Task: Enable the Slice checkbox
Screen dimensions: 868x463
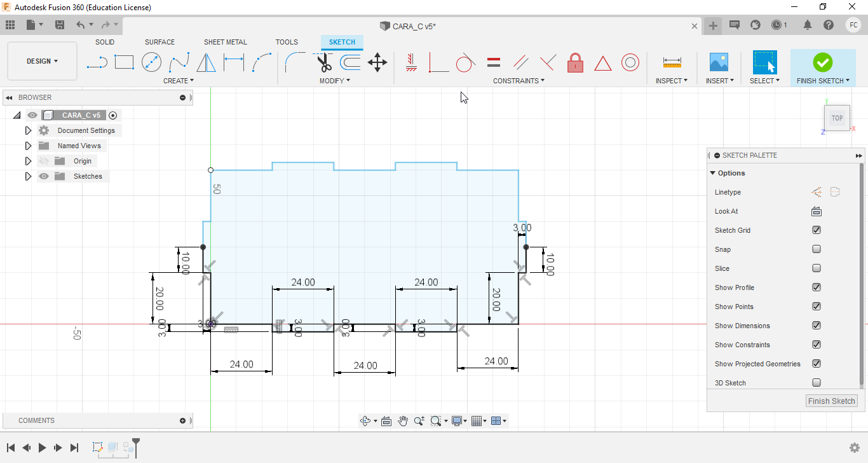Action: [x=817, y=268]
